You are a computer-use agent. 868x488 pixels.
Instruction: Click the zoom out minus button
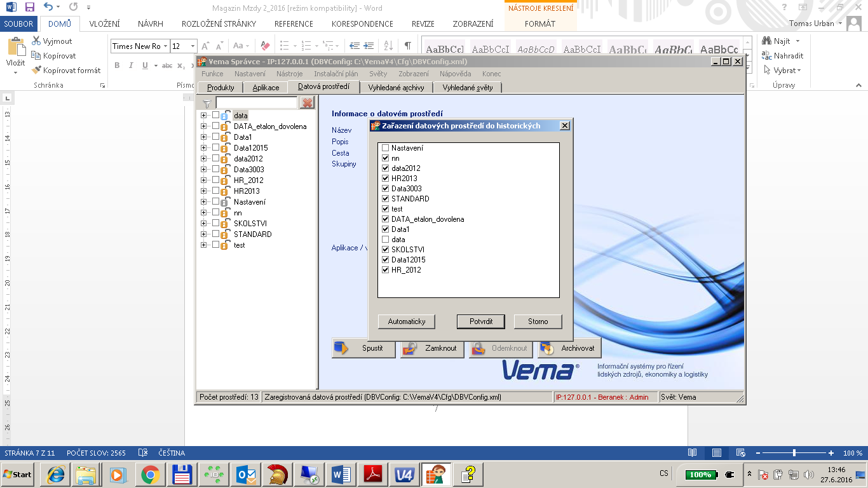tap(757, 453)
